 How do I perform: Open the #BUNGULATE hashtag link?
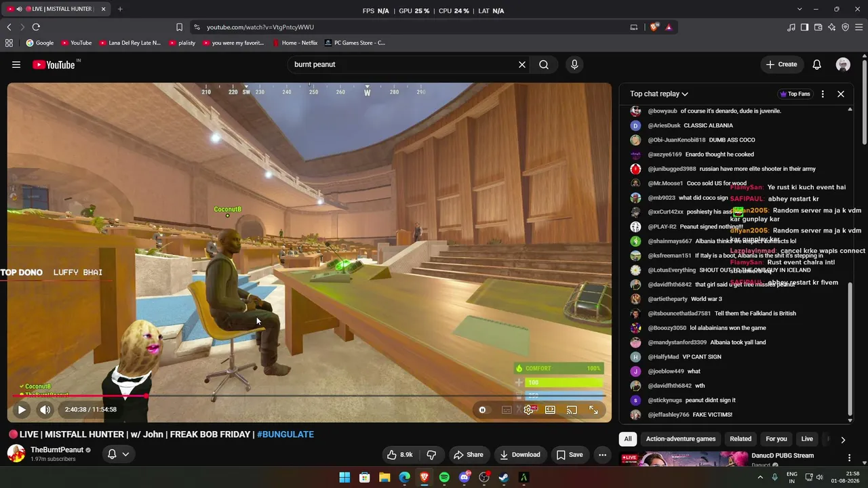[x=285, y=434]
